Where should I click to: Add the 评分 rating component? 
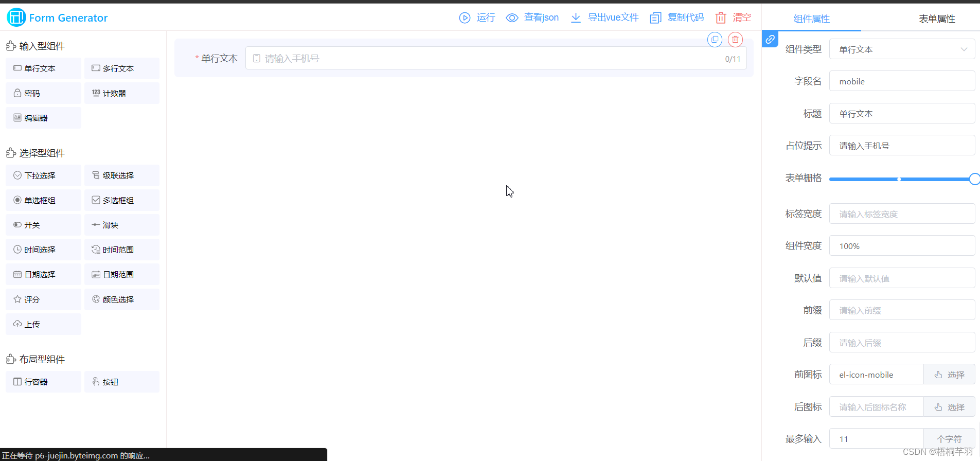pos(43,299)
